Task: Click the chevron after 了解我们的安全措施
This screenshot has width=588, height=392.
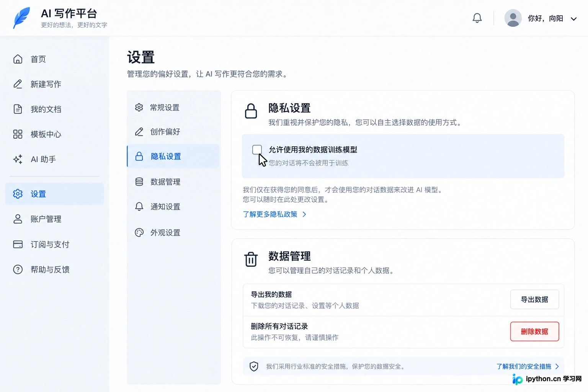Action: (x=557, y=366)
